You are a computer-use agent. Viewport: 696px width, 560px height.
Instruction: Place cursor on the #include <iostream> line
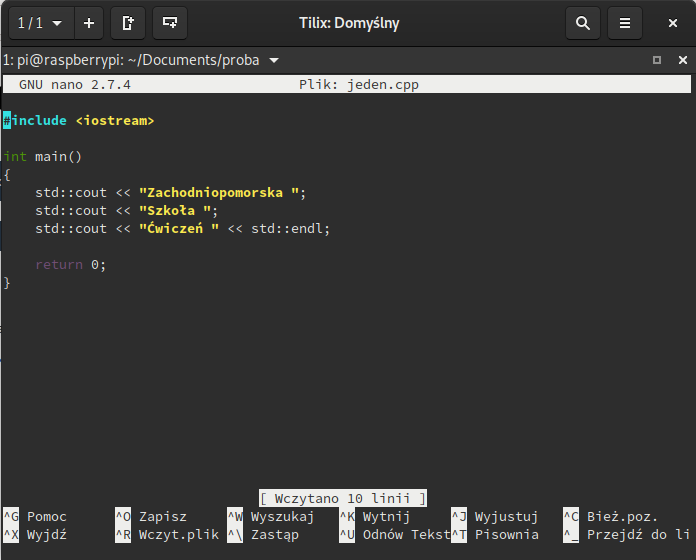[x=80, y=121]
